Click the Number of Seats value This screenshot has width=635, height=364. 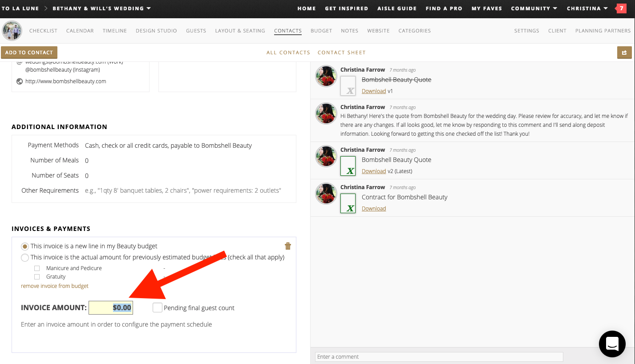[x=87, y=176]
